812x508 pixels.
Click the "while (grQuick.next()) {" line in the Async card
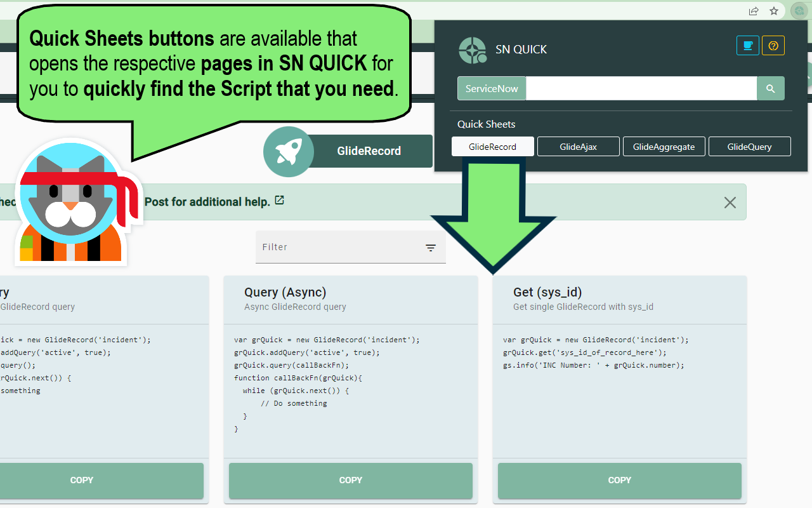point(296,391)
